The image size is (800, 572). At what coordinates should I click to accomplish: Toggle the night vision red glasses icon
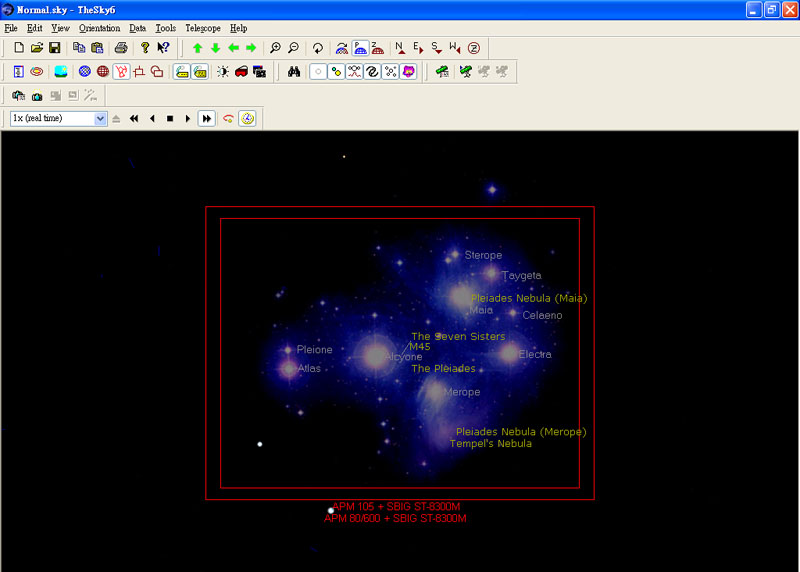pyautogui.click(x=241, y=72)
